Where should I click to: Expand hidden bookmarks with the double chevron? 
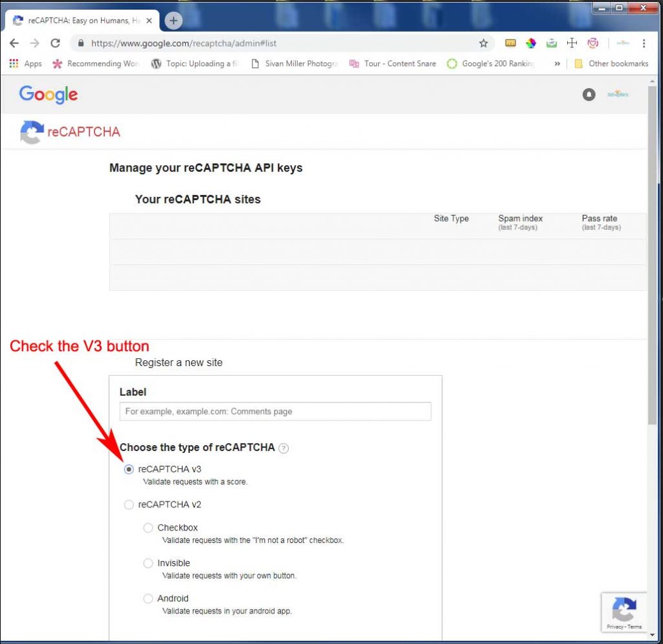coord(557,63)
